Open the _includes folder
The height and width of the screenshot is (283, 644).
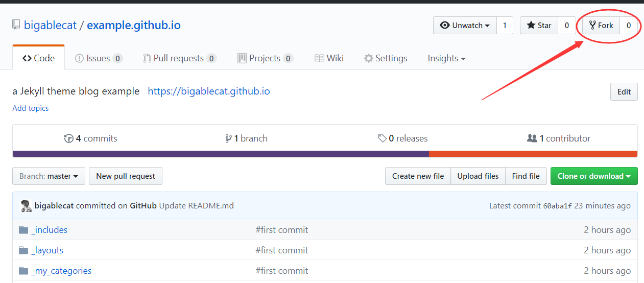[x=49, y=230]
